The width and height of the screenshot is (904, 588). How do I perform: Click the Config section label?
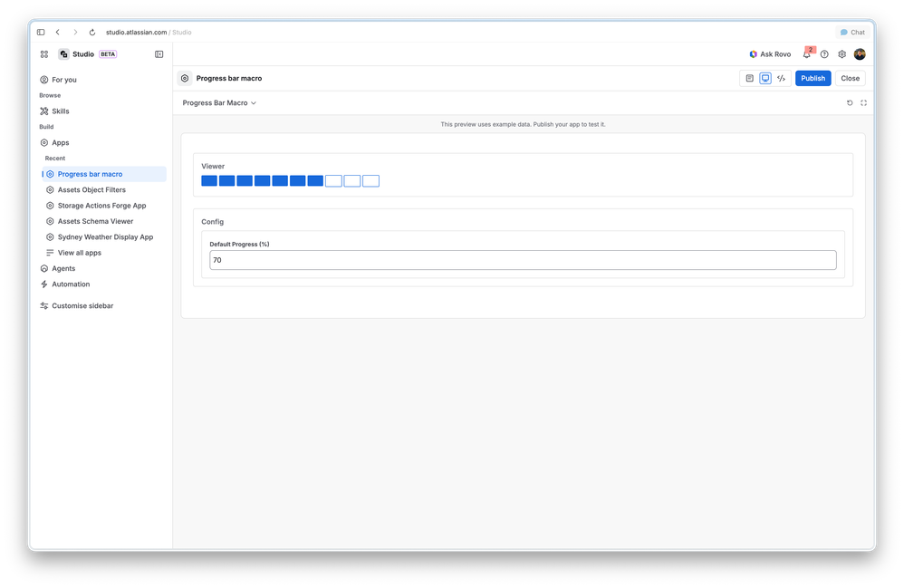coord(212,222)
